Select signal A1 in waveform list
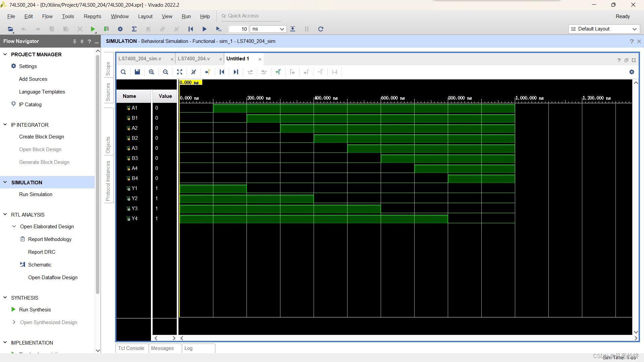Viewport: 644px width, 362px height. click(134, 108)
